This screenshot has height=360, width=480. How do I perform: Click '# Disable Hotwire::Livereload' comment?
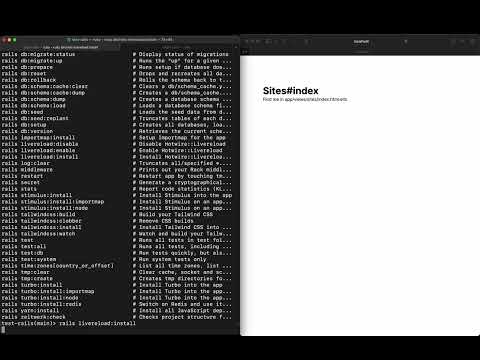point(179,144)
